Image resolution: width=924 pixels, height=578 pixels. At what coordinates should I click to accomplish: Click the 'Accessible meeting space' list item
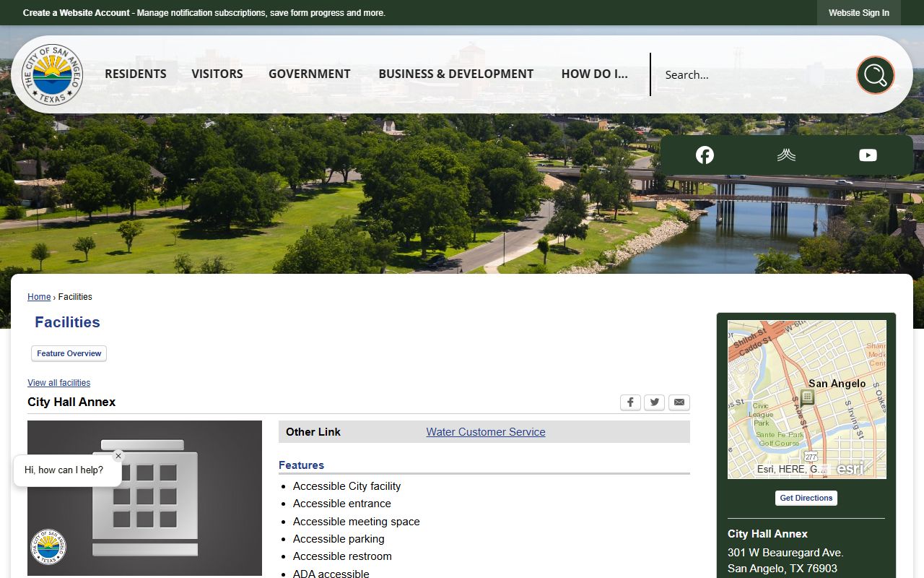coord(357,522)
